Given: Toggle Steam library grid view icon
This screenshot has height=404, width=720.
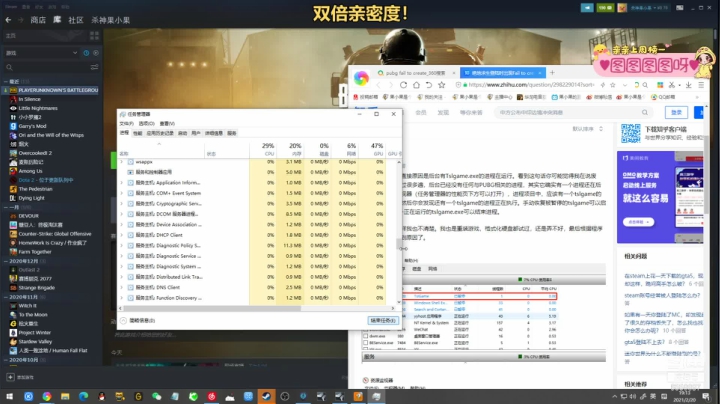Looking at the screenshot, I should pos(95,35).
